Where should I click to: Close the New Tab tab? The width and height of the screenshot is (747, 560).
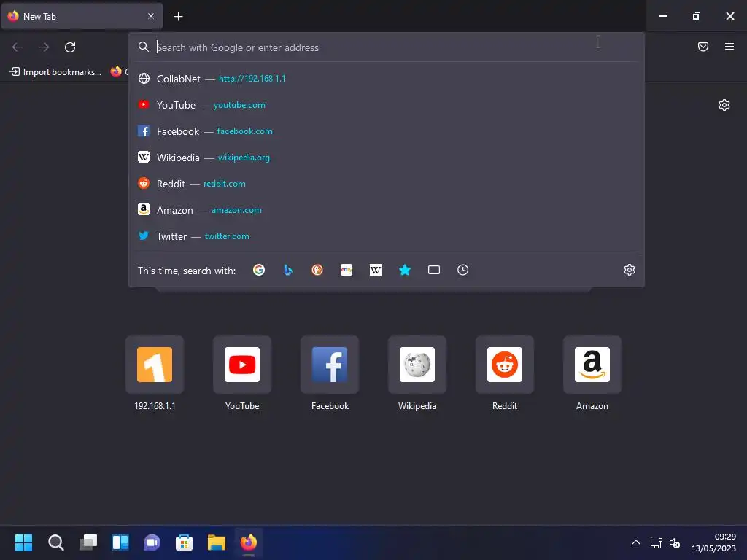point(151,16)
